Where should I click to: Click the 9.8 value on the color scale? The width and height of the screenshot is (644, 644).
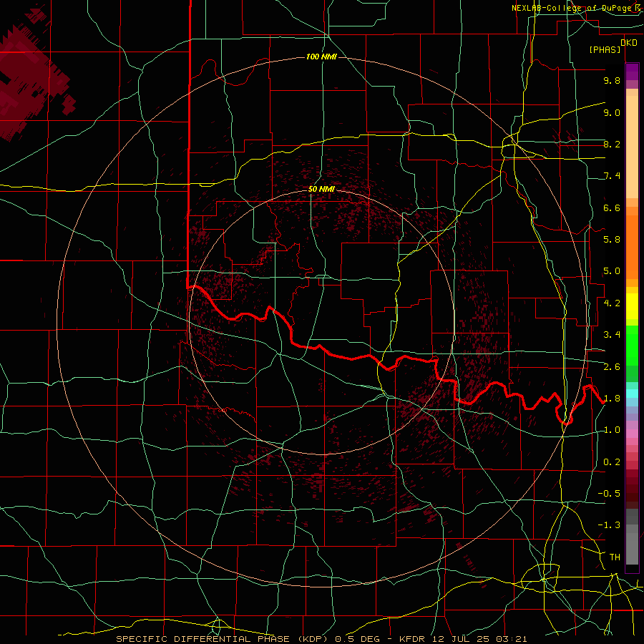[x=612, y=80]
